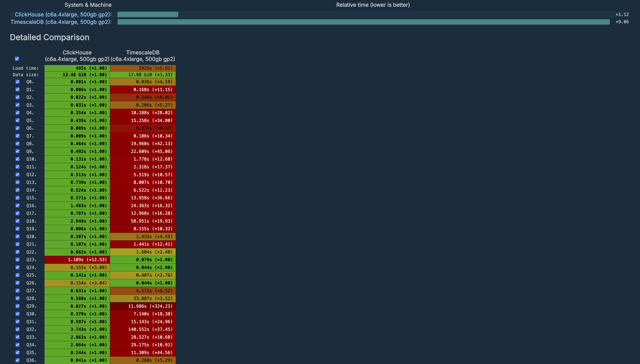Viewport: 640px width, 364px height.
Task: Click the Q23 ClickHouse 1.109s red cell
Action: click(x=77, y=260)
